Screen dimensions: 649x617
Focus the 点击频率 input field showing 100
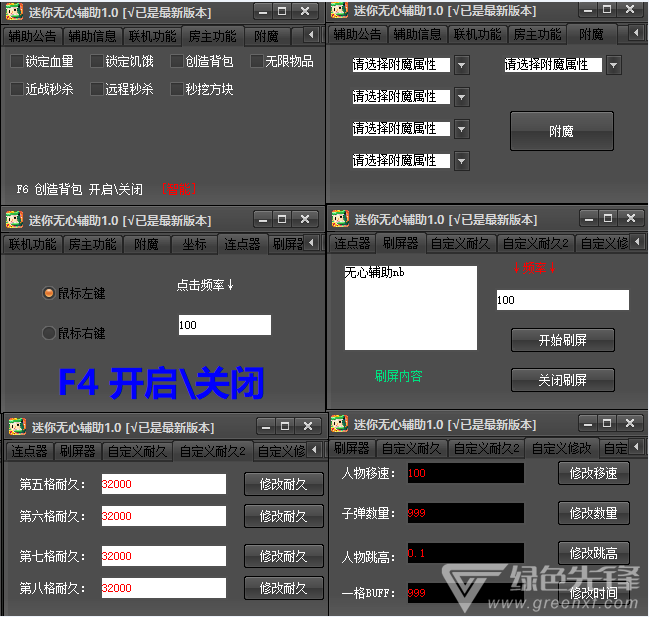point(225,325)
